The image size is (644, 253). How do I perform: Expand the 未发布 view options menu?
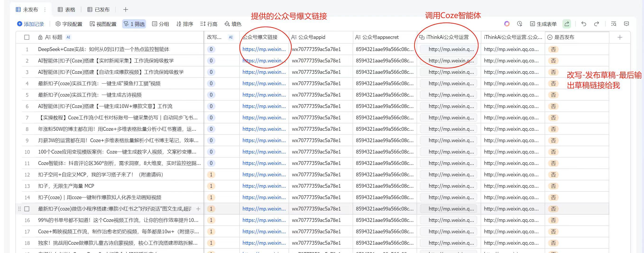click(x=45, y=9)
